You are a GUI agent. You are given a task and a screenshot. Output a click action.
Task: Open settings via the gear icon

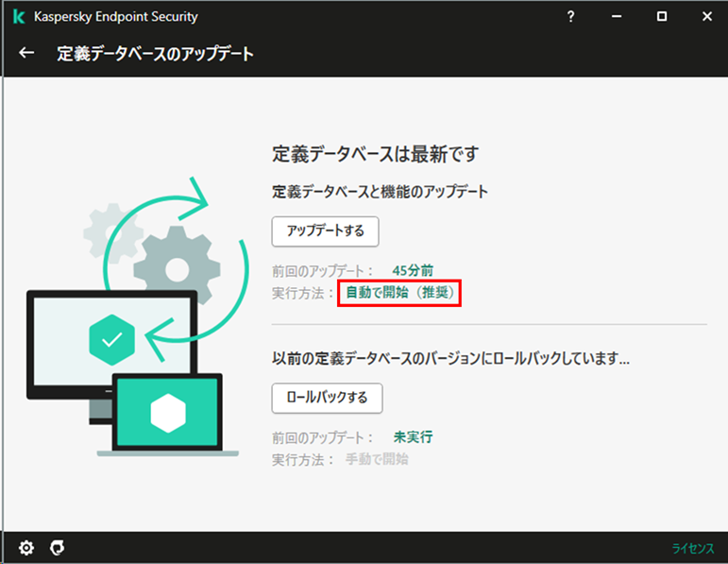[26, 548]
